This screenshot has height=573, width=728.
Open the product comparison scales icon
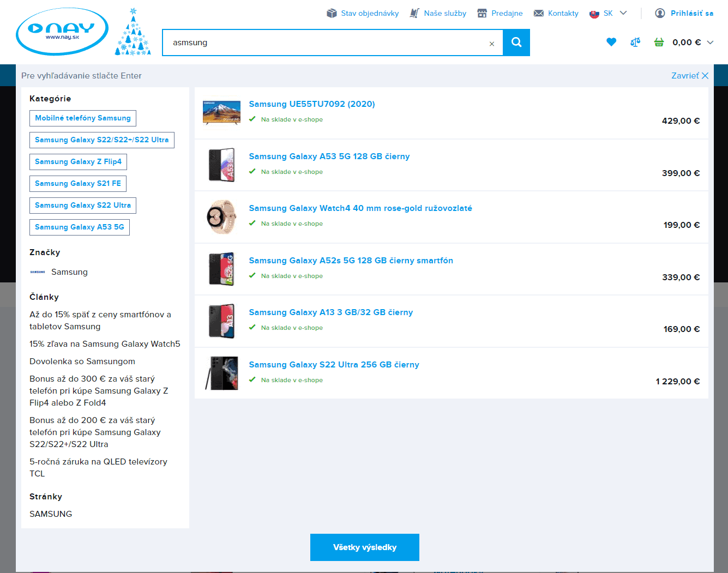point(635,42)
